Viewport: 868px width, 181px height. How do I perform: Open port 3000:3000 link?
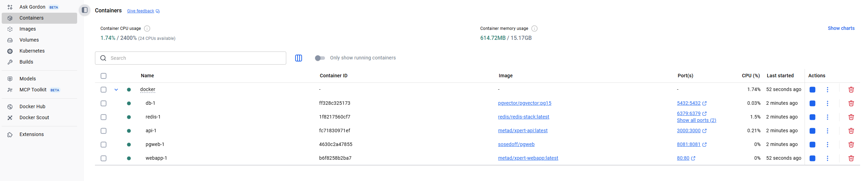(692, 131)
